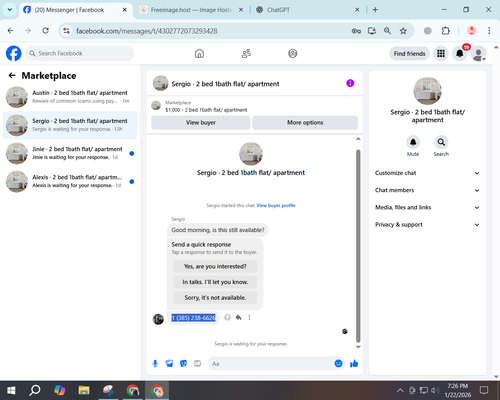Attach a file image icon
This screenshot has width=500, height=400.
169,363
